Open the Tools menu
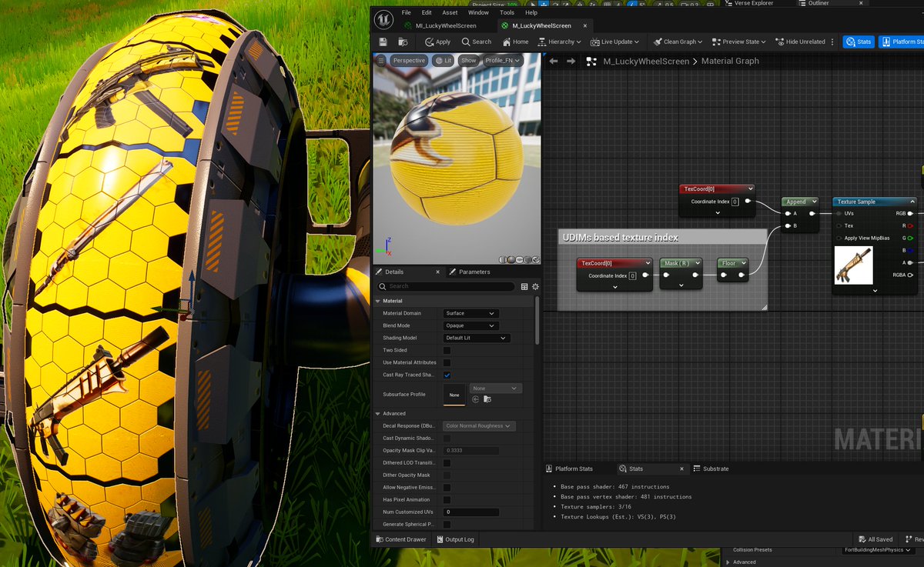This screenshot has width=924, height=567. pos(507,12)
